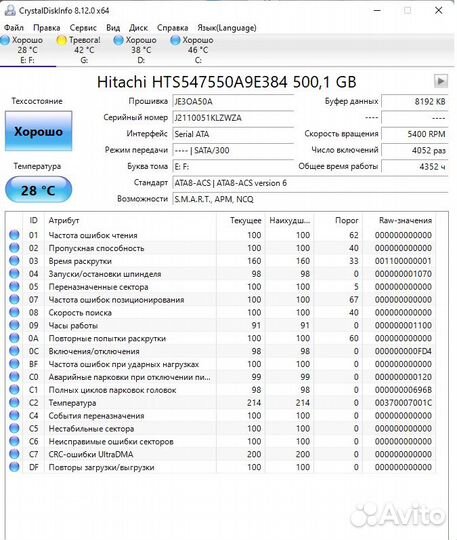This screenshot has width=457, height=540.
Task: Close the CrystalDiskInfo window
Action: pyautogui.click(x=438, y=10)
